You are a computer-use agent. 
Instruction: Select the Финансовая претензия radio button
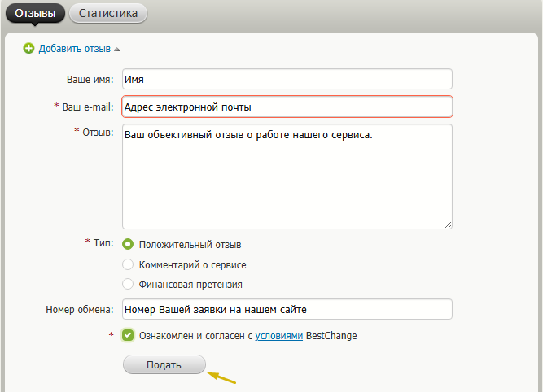[x=128, y=285]
